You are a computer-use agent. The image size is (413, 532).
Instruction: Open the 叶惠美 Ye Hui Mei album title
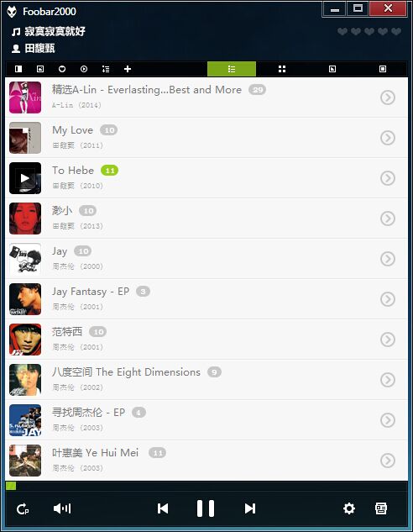(x=95, y=453)
